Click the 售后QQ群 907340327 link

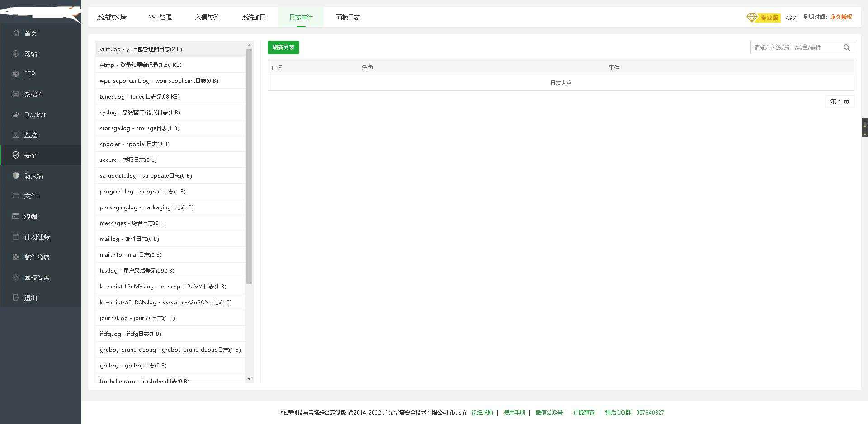[x=635, y=412]
